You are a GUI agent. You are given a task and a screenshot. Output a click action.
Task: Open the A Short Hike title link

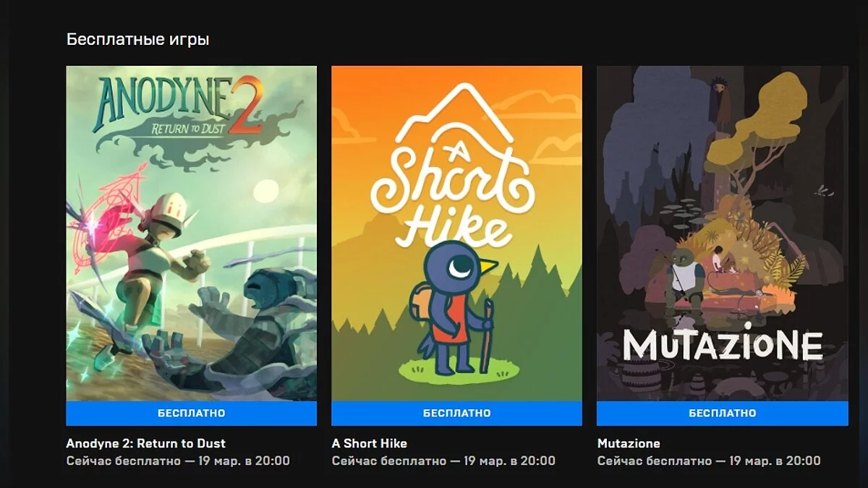370,443
